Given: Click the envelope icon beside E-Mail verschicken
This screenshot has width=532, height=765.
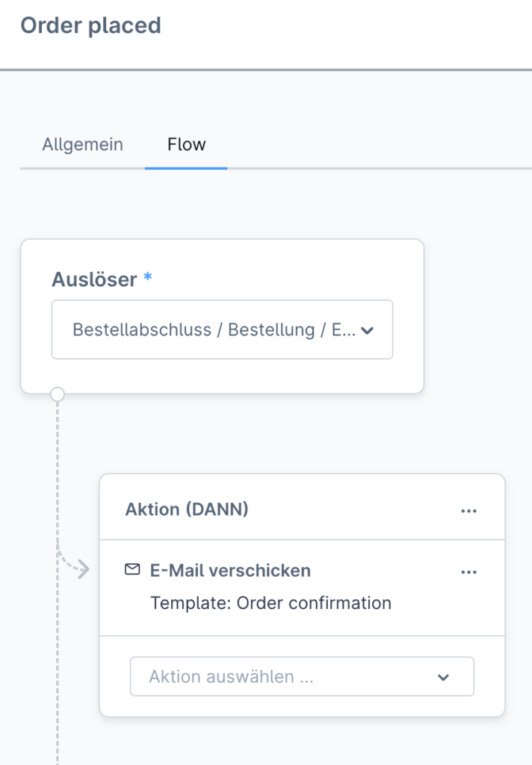Looking at the screenshot, I should 132,569.
